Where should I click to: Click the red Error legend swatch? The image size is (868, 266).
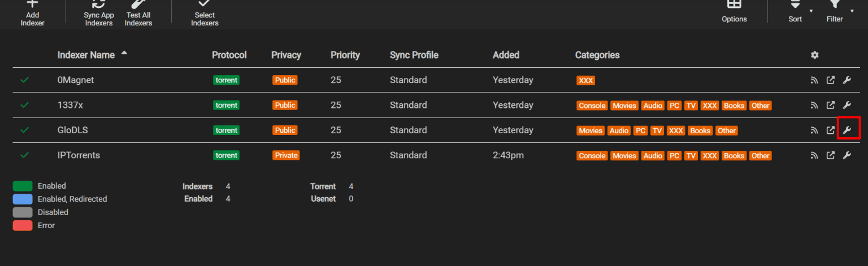pyautogui.click(x=23, y=225)
